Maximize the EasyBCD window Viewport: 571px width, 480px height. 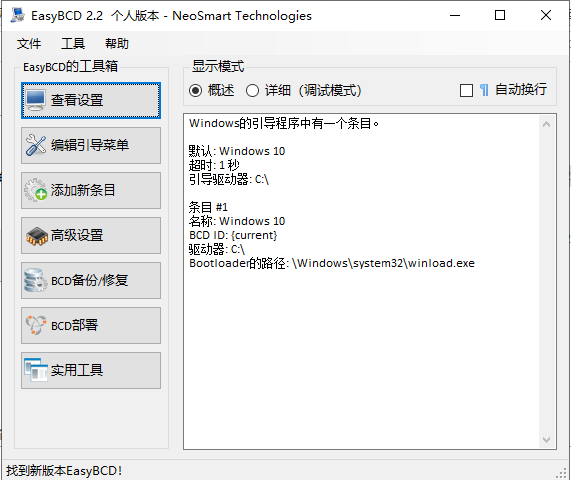pyautogui.click(x=500, y=15)
